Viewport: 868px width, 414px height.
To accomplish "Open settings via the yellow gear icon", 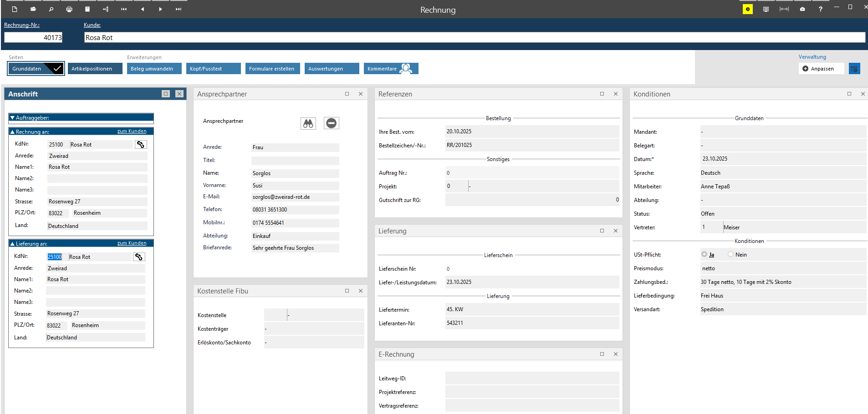I will (748, 9).
